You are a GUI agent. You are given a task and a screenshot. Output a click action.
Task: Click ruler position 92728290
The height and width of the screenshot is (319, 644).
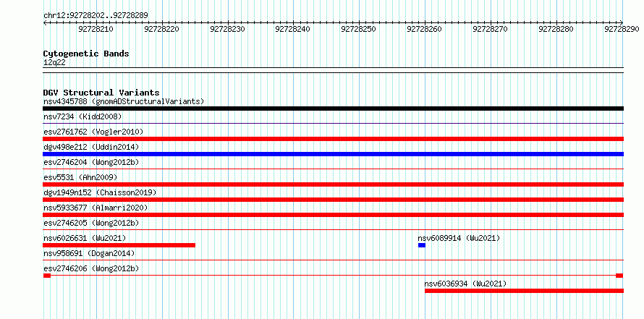point(622,29)
